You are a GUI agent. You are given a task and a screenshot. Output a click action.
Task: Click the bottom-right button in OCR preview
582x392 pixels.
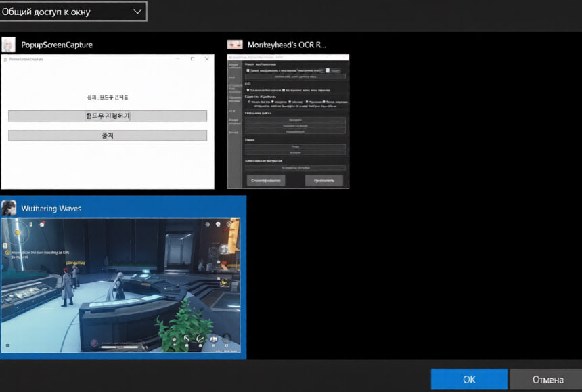323,181
